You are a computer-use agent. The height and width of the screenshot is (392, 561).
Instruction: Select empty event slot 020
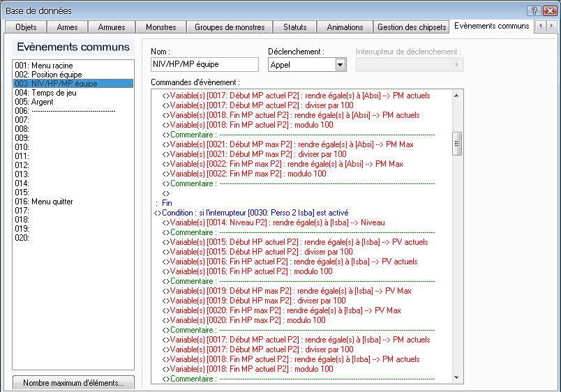pyautogui.click(x=73, y=238)
